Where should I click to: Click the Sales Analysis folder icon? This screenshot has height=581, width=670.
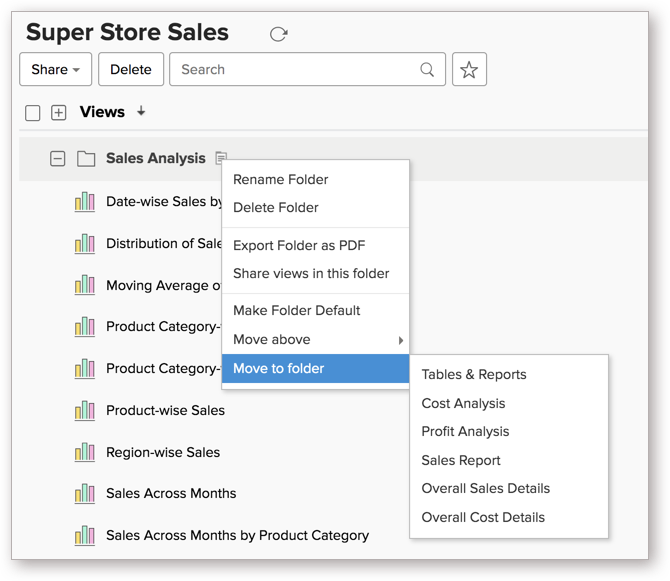(86, 159)
